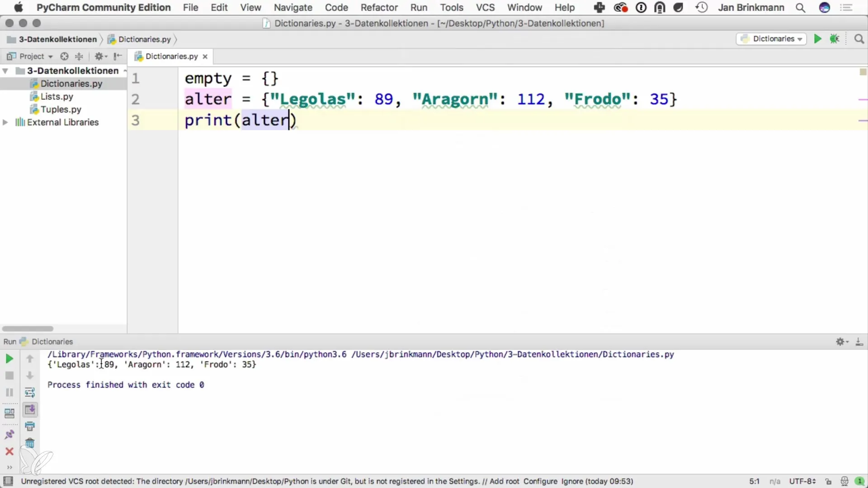Open the Refactor menu
This screenshot has width=868, height=488.
[379, 7]
